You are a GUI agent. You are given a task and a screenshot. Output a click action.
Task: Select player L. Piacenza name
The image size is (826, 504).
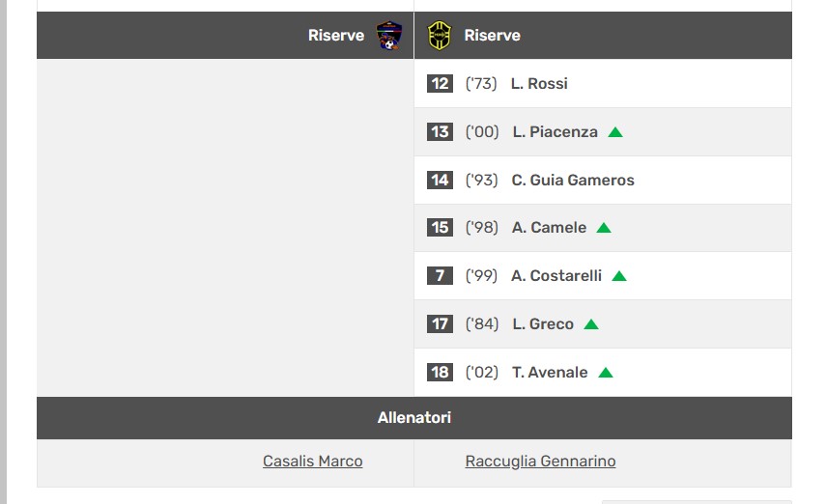tap(555, 132)
